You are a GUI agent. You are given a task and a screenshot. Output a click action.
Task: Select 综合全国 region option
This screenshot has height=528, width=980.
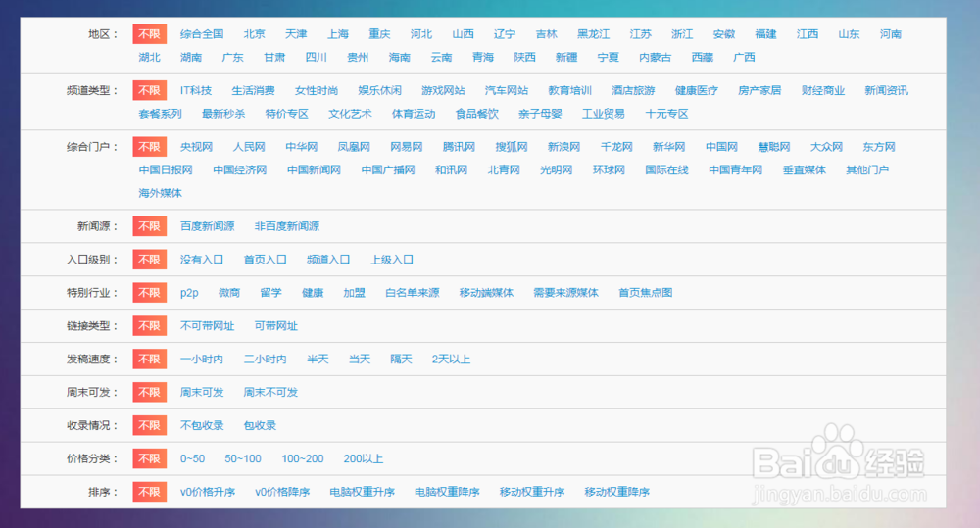click(x=202, y=34)
